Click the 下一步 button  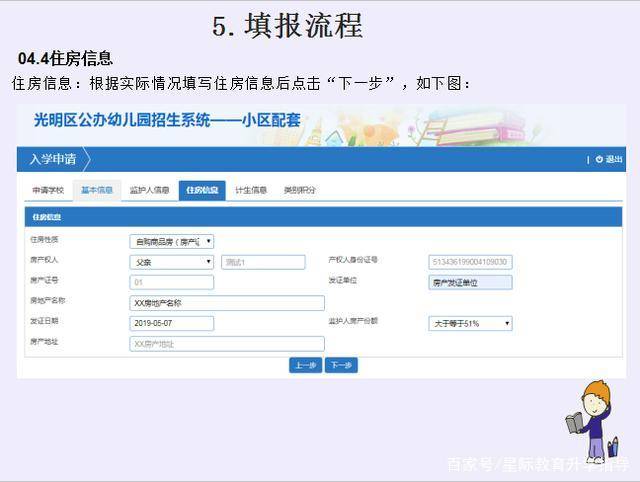pos(341,365)
